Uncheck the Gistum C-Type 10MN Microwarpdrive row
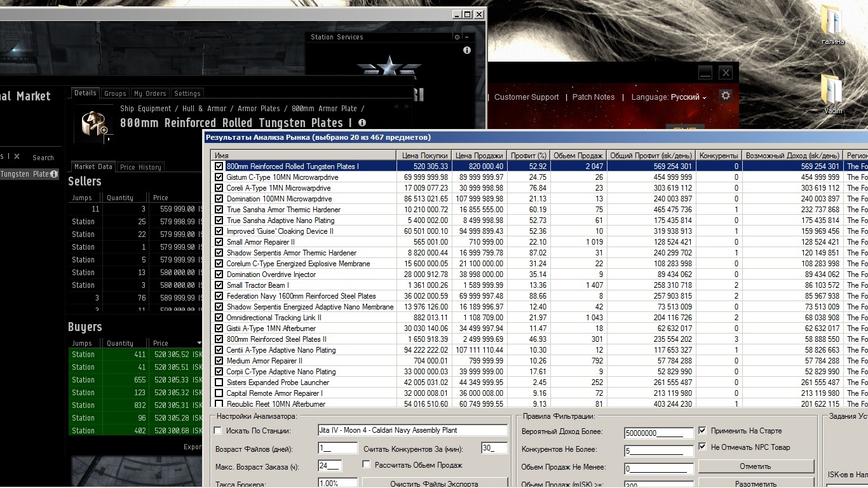This screenshot has height=488, width=868. click(x=219, y=177)
